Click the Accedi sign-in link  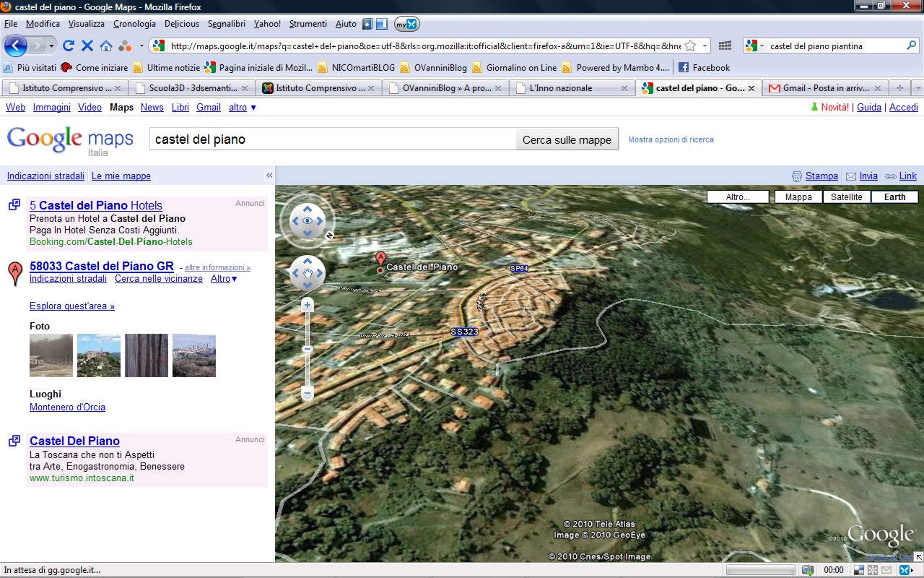(x=904, y=107)
